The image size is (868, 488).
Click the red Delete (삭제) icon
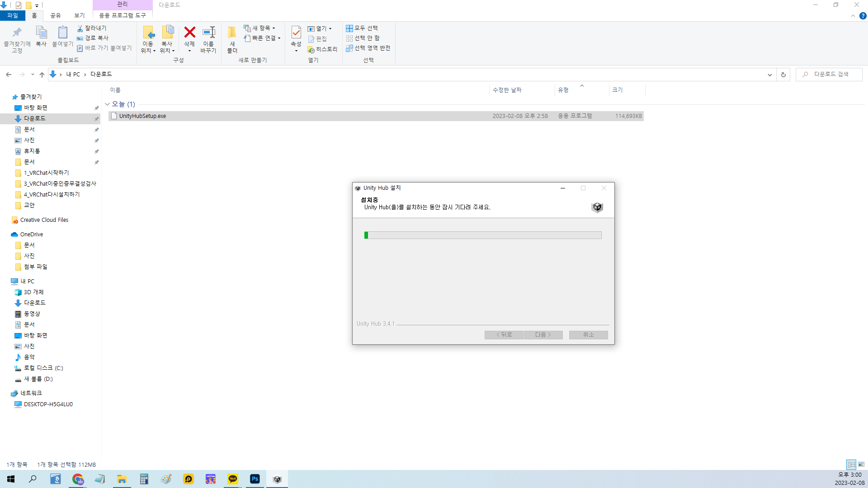pyautogui.click(x=189, y=32)
